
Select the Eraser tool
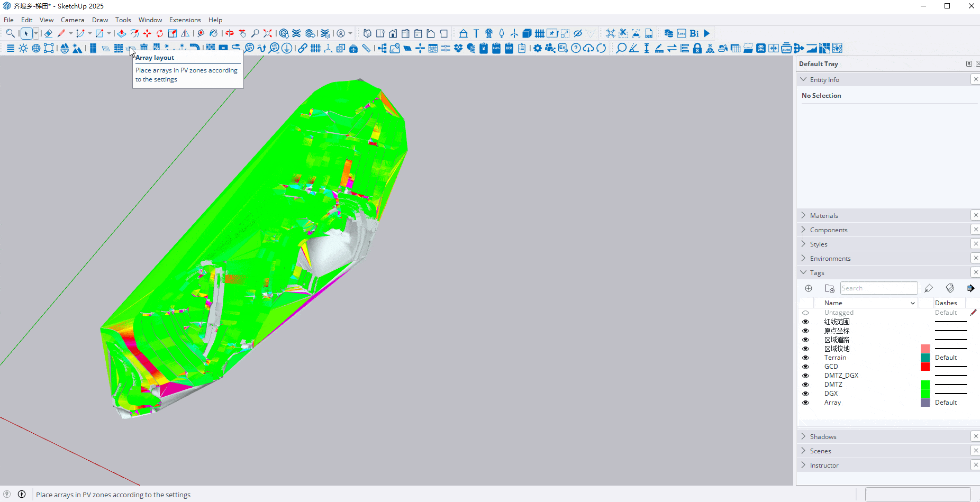pos(48,33)
